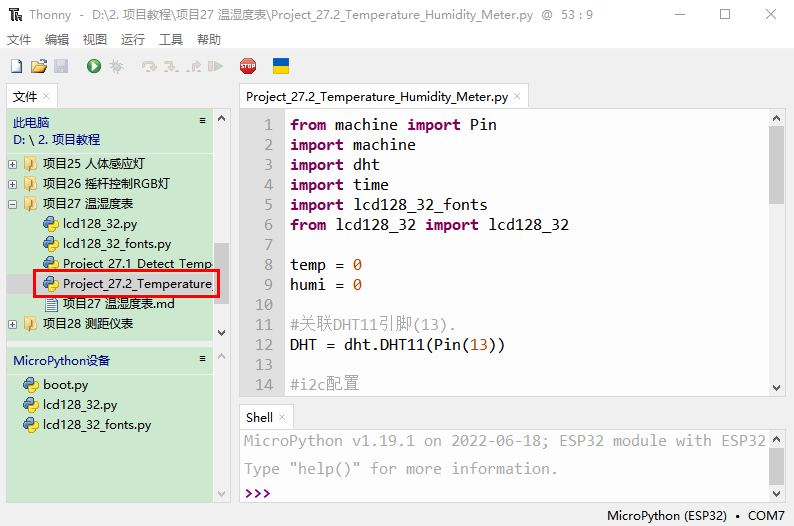The image size is (794, 526).
Task: Expand the 项目28 测距仪表 folder
Action: [x=12, y=324]
